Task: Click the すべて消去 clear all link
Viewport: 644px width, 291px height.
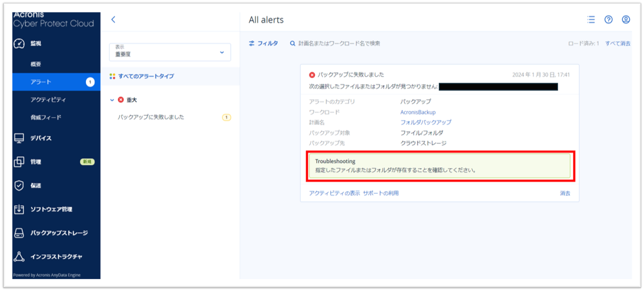Action: [x=618, y=43]
